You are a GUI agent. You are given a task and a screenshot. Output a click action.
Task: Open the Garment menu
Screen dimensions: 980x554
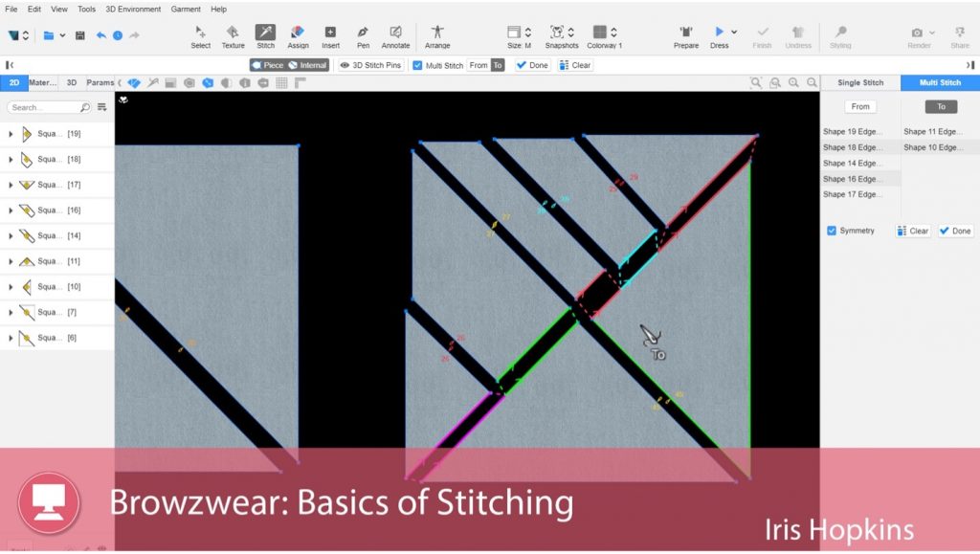click(186, 9)
